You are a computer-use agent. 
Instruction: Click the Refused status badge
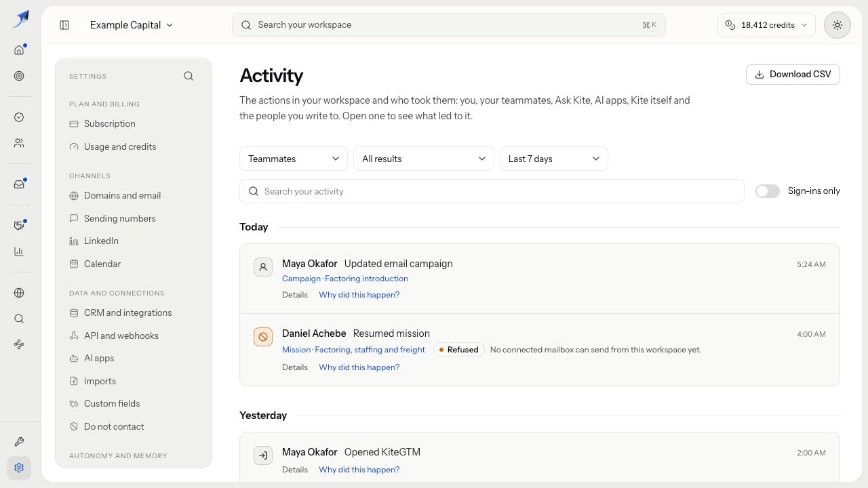click(459, 350)
